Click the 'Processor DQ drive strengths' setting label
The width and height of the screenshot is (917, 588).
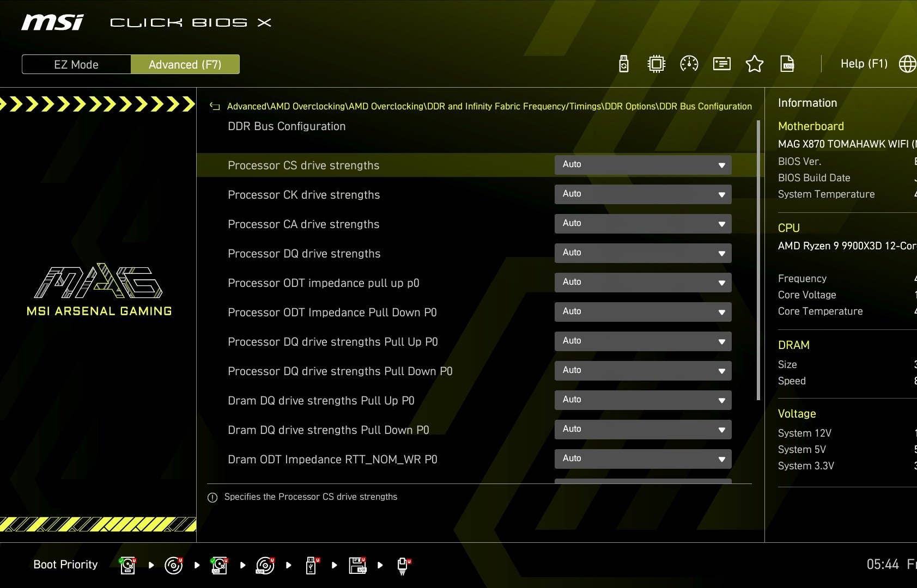tap(304, 254)
